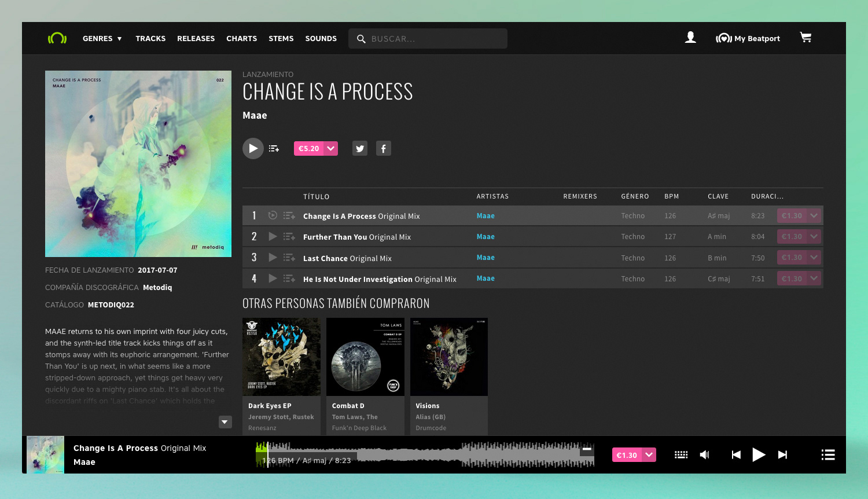The height and width of the screenshot is (499, 868).
Task: Open the Renesanz label link
Action: point(262,428)
